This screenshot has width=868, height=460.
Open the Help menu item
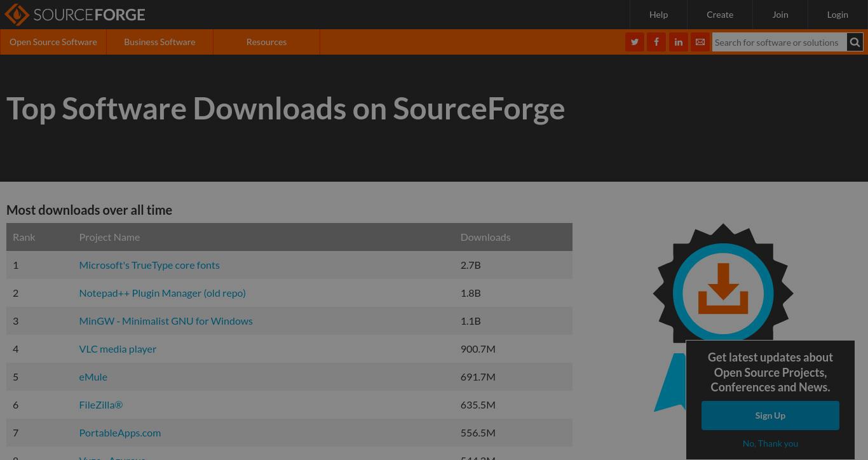click(658, 15)
